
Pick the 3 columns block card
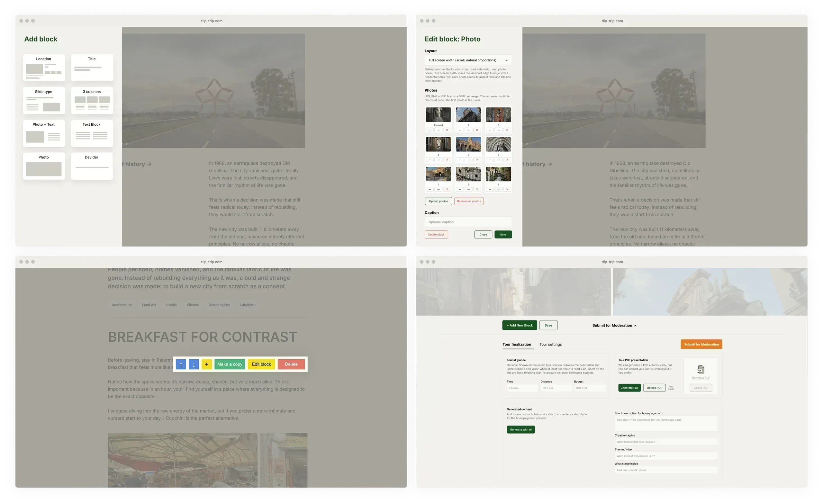pyautogui.click(x=92, y=100)
